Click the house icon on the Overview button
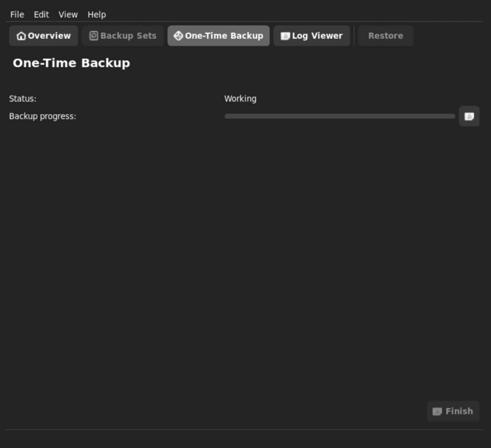The width and height of the screenshot is (491, 448). (x=21, y=35)
